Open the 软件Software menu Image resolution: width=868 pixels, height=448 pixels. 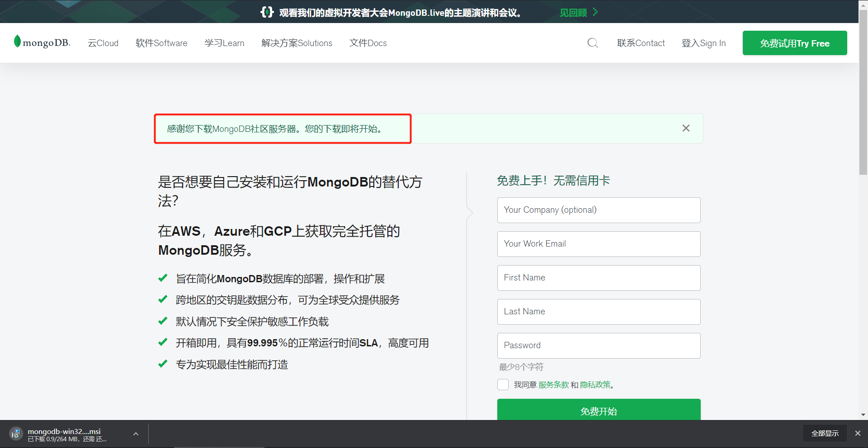tap(161, 43)
